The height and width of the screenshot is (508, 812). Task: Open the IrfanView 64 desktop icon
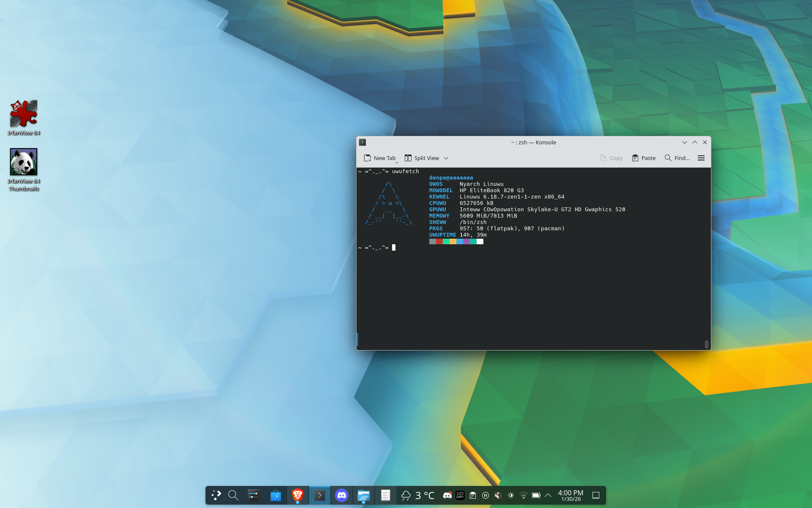click(24, 114)
